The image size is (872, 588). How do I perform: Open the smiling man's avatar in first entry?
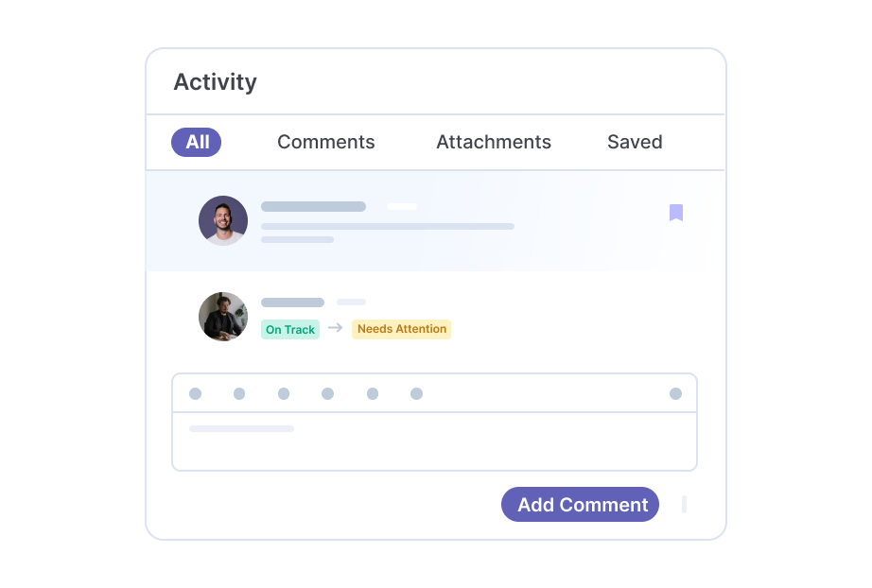tap(223, 220)
